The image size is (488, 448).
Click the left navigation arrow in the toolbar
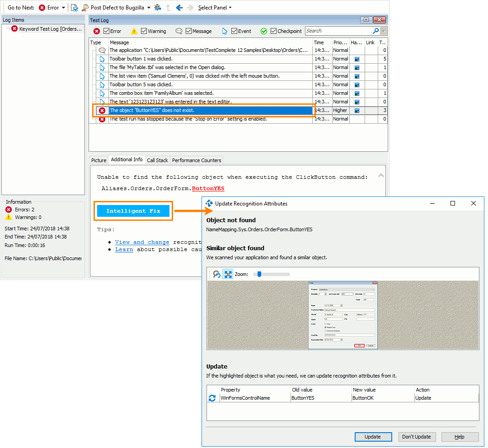pyautogui.click(x=178, y=8)
